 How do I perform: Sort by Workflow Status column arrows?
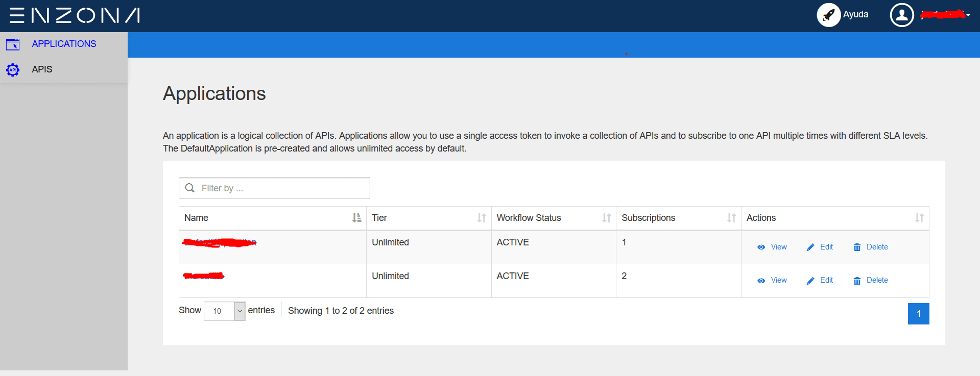(x=607, y=218)
